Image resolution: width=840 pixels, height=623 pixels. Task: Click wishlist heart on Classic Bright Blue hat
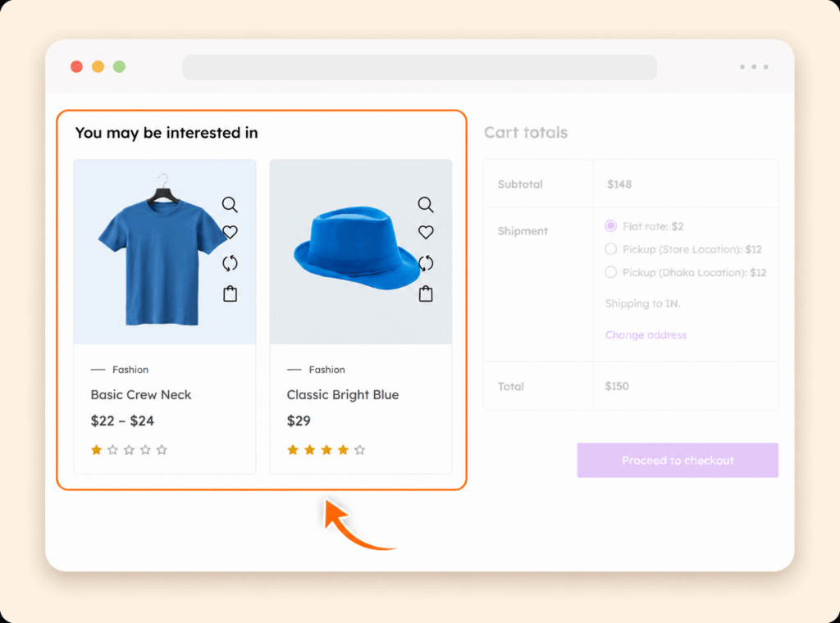coord(426,232)
